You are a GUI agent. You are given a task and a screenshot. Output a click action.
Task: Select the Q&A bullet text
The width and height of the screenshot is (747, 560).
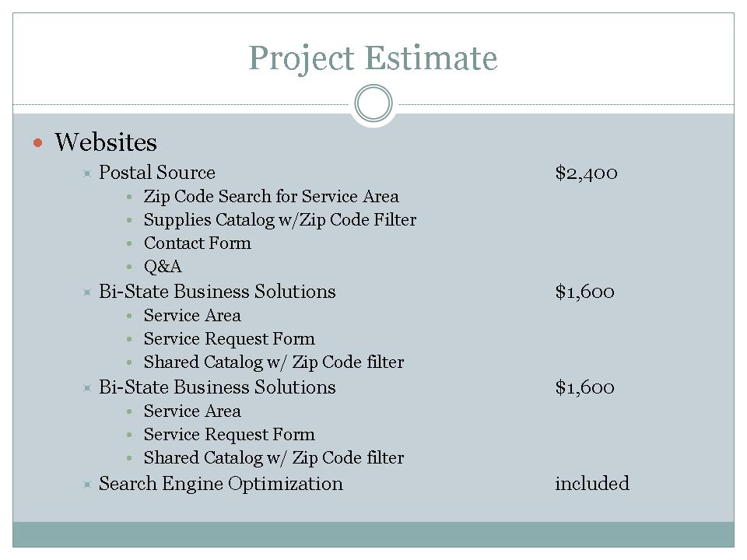163,267
